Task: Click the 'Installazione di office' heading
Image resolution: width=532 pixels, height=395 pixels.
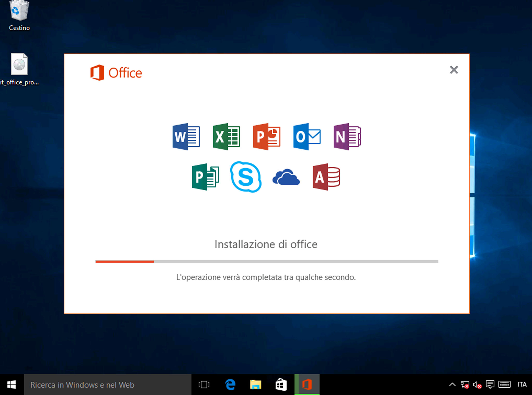Action: click(x=266, y=244)
